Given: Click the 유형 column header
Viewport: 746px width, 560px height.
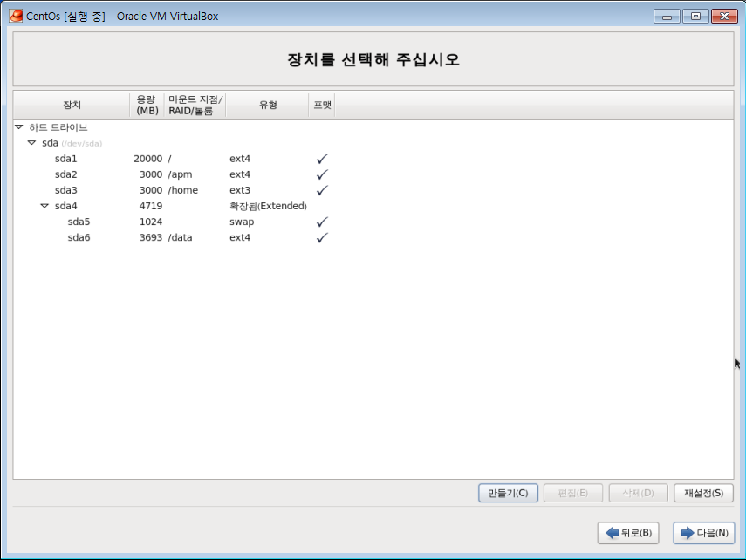Looking at the screenshot, I should click(x=268, y=105).
